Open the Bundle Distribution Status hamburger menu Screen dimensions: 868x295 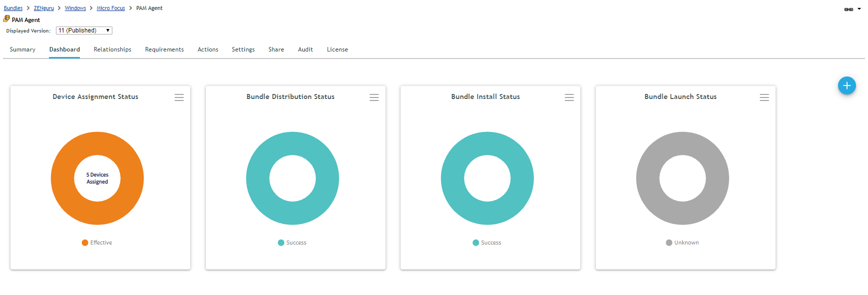[x=374, y=97]
